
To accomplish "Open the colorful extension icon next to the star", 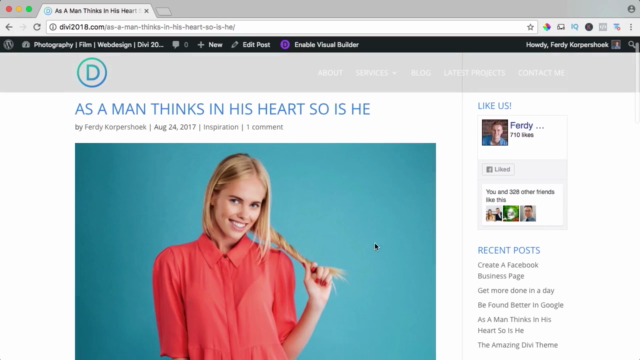I will pos(547,27).
